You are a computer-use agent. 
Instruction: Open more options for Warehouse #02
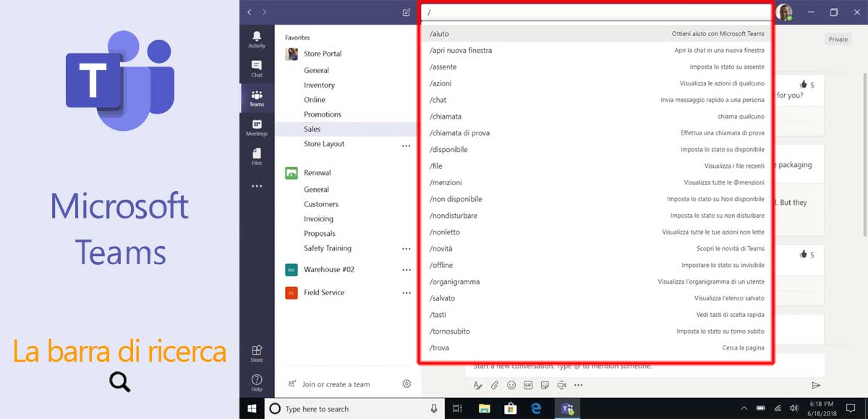407,271
